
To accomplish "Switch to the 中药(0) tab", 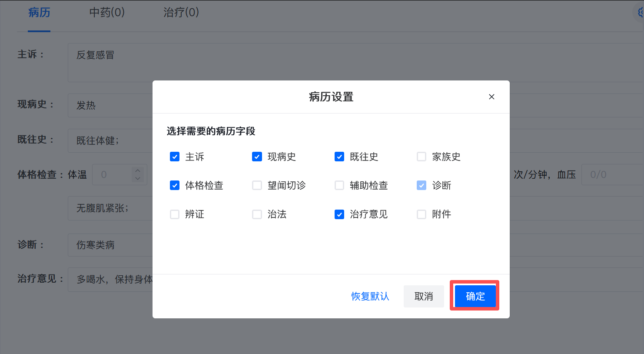I will (107, 13).
